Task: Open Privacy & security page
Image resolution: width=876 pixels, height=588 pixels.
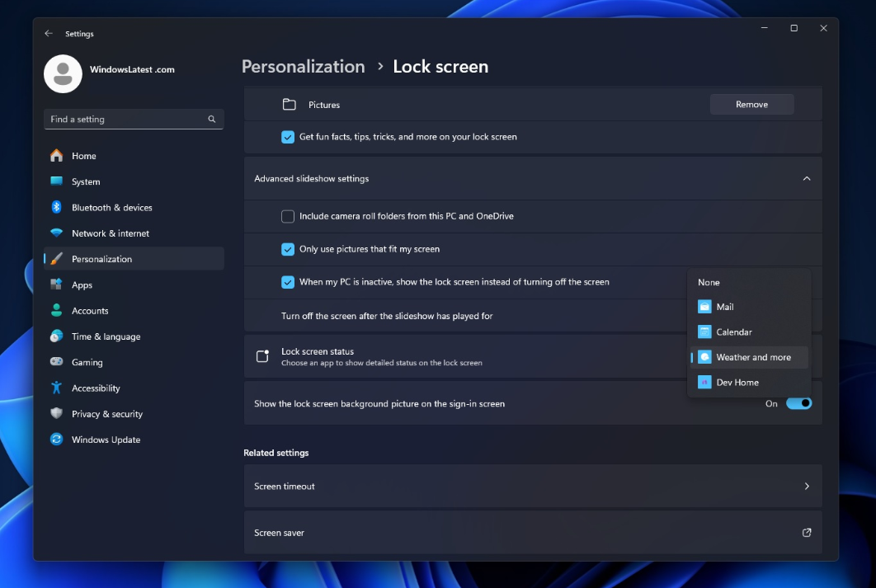Action: [134, 414]
